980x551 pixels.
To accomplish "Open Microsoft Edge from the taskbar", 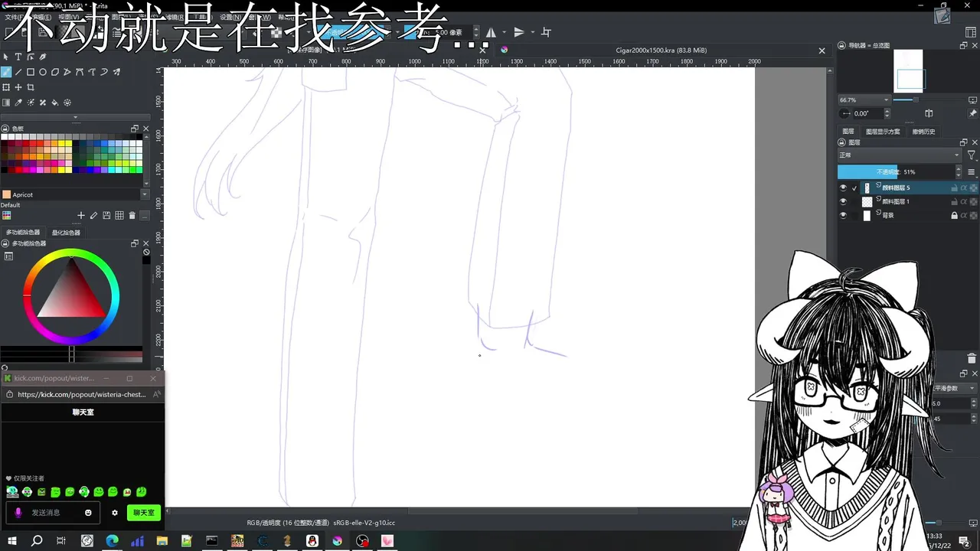I will [112, 541].
